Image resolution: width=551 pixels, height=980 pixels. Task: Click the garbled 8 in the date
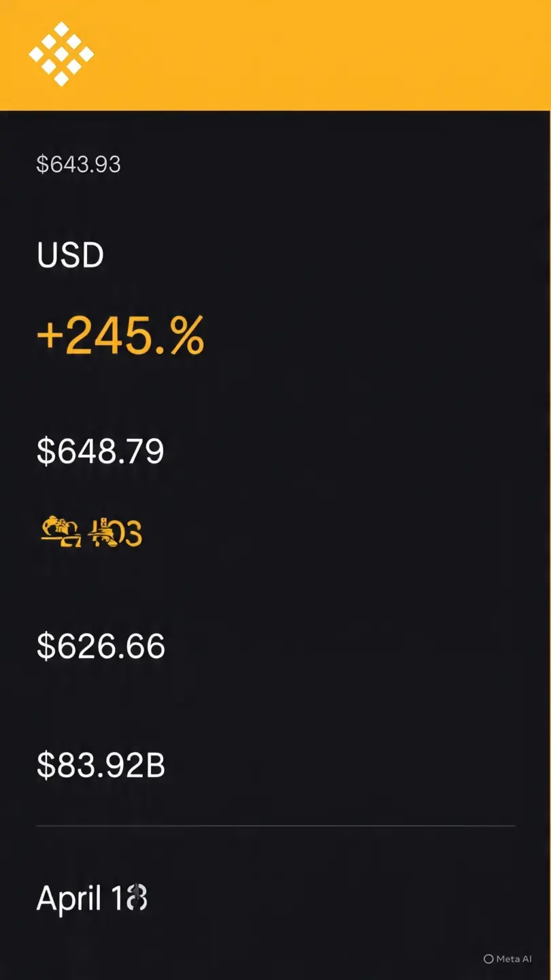pos(137,898)
